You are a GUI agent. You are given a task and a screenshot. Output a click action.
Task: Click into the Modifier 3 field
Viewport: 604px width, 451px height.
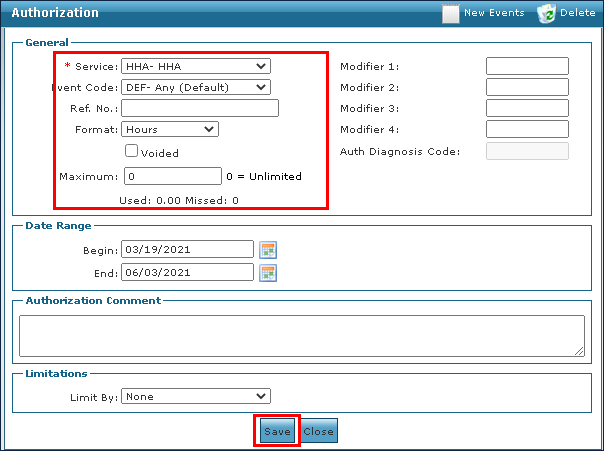pos(527,108)
